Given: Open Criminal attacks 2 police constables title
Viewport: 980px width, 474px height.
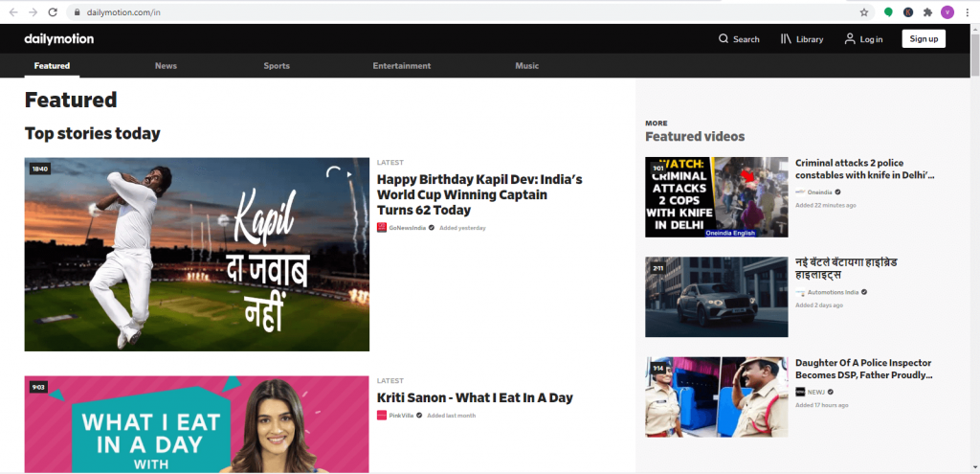Looking at the screenshot, I should [865, 169].
